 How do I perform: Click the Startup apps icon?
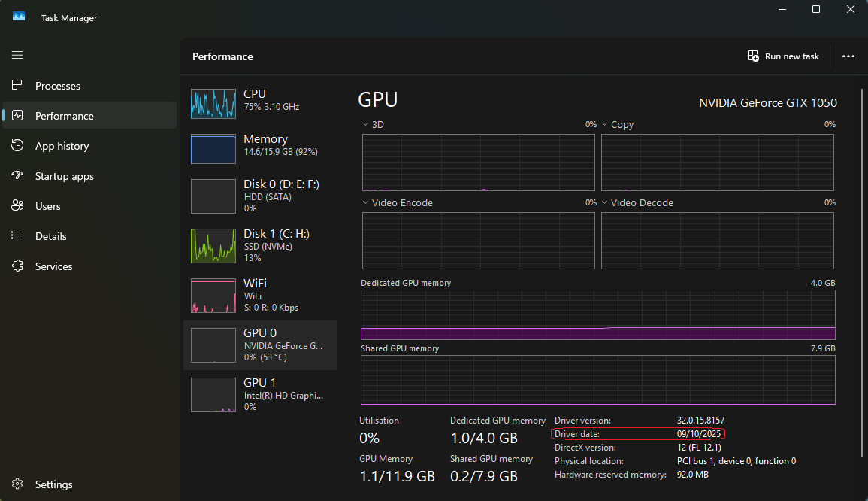[17, 176]
